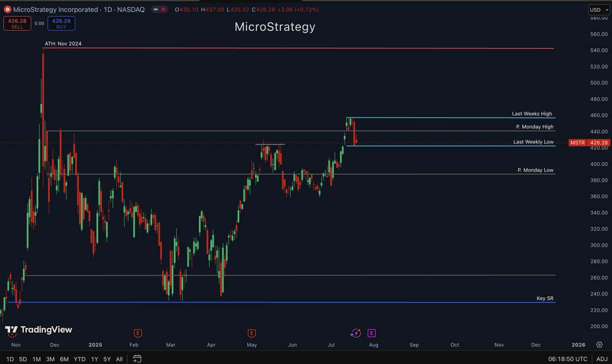
Task: Select the 'P. Monday Low' label
Action: coord(535,170)
